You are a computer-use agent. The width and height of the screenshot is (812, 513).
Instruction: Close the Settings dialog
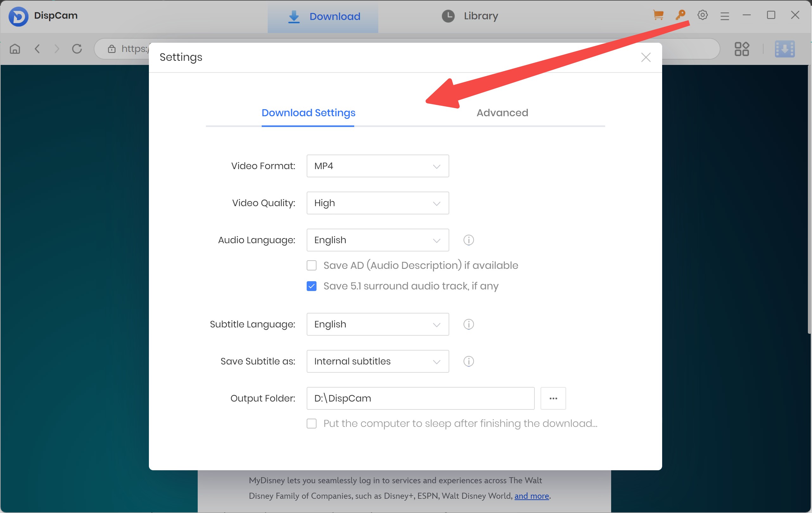(646, 57)
